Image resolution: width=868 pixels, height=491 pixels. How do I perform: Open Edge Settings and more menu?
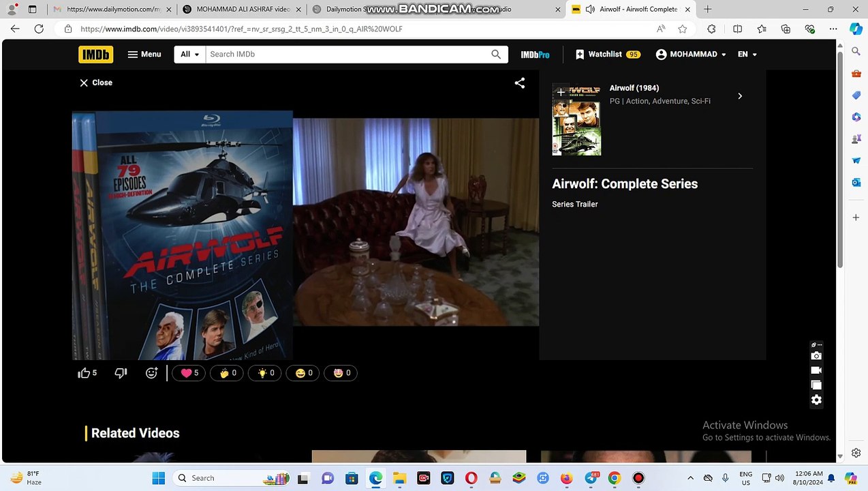click(833, 29)
